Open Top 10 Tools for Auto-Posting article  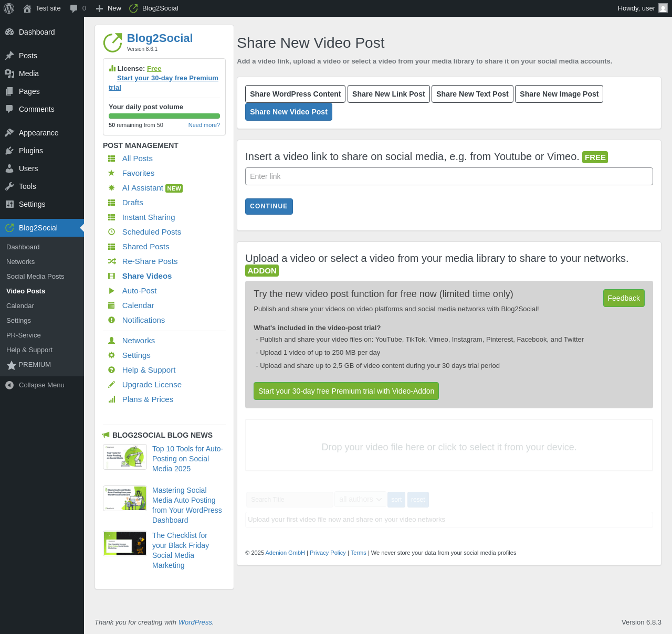point(187,459)
